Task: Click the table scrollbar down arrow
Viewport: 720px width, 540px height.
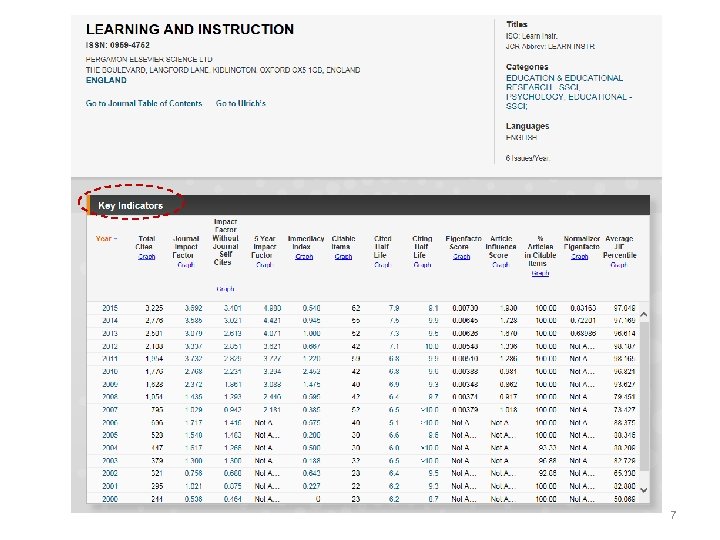Action: 644,490
